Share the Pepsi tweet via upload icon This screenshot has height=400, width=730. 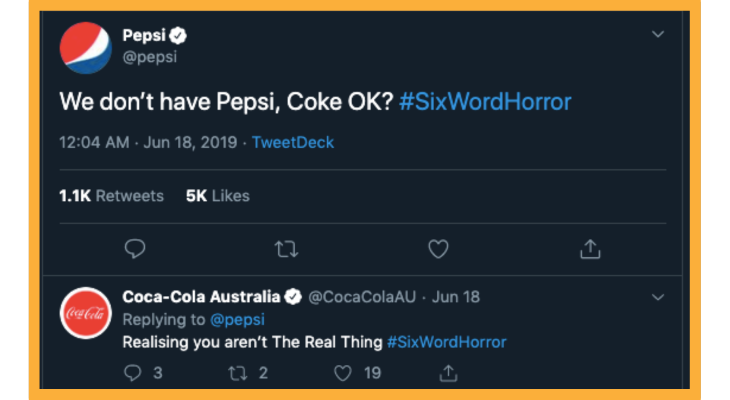pos(590,249)
